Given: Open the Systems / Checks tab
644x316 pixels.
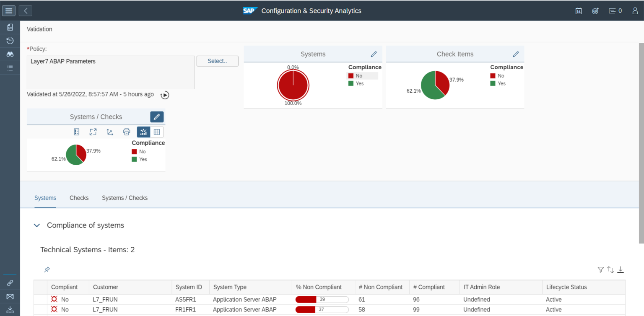Looking at the screenshot, I should (x=125, y=198).
